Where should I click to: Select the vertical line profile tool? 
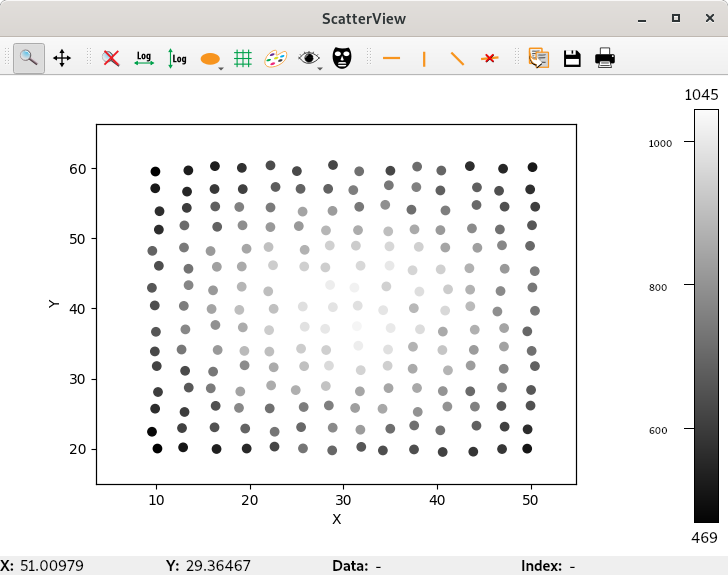[x=424, y=58]
